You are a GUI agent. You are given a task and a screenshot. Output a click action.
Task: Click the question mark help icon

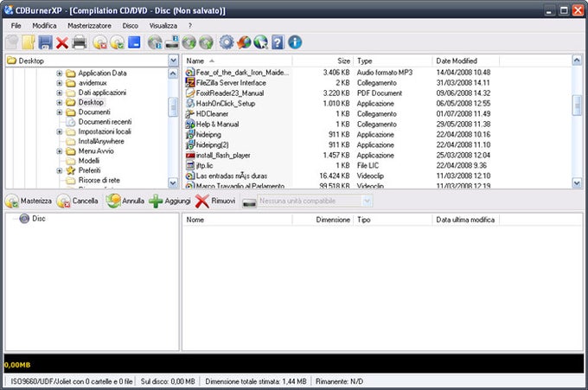[278, 42]
